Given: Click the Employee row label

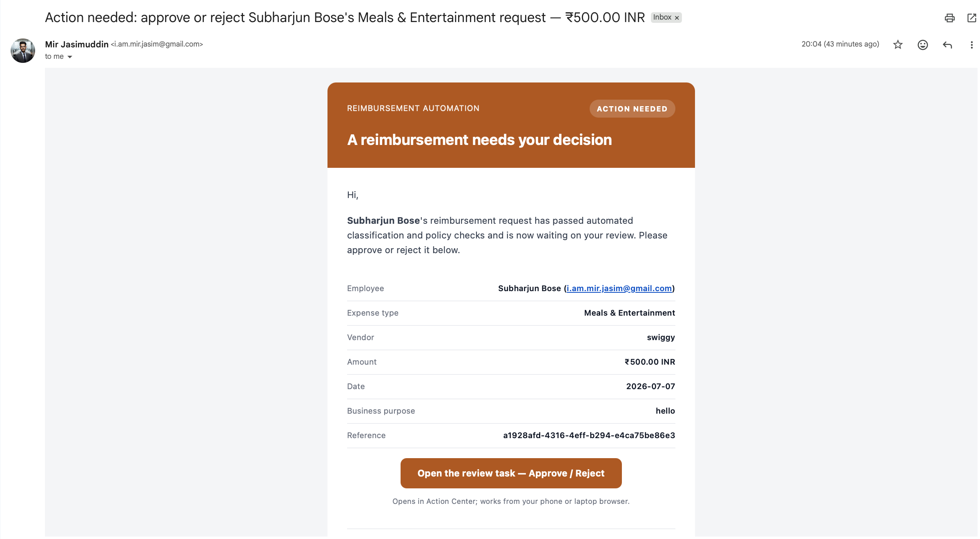Looking at the screenshot, I should [x=365, y=288].
